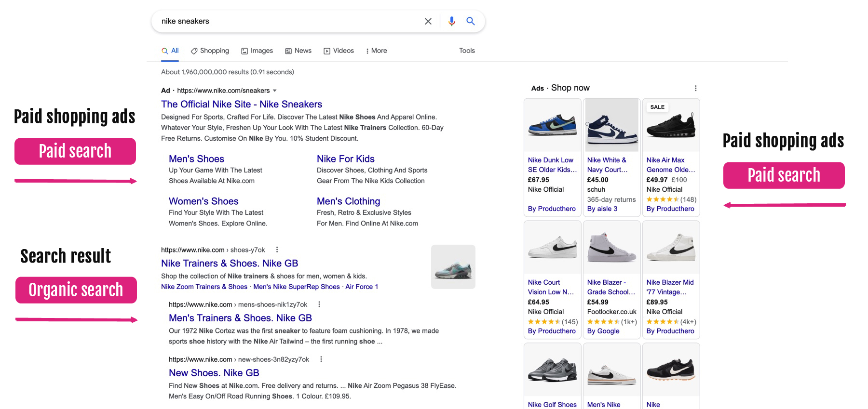Click inside the nike sneakers search field

[x=289, y=21]
